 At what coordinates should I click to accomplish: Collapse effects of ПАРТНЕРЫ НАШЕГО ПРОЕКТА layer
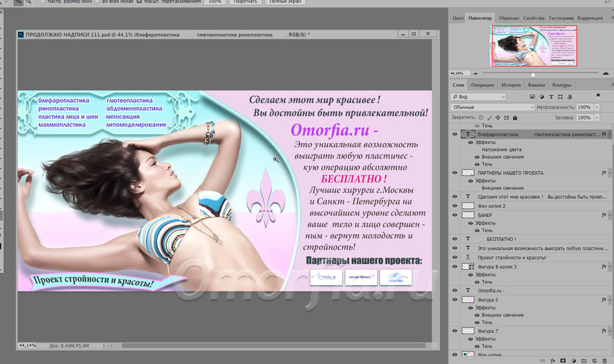tap(610, 173)
